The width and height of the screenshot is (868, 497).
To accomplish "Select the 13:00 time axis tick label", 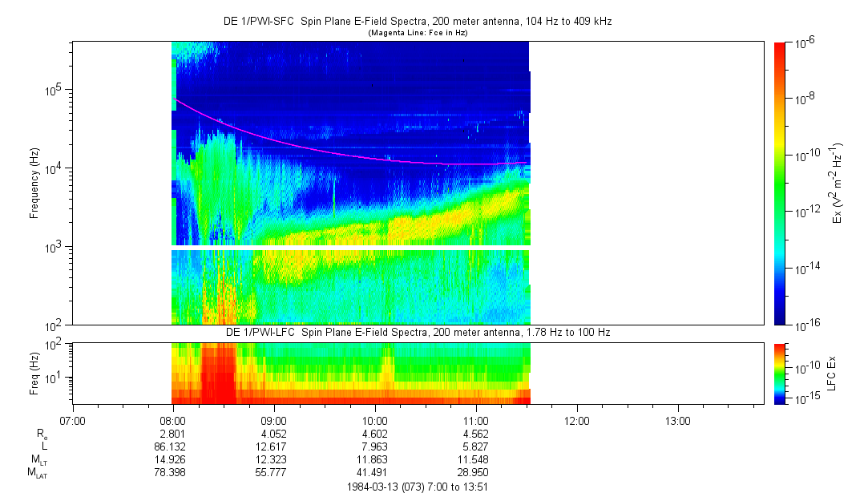I will (678, 420).
